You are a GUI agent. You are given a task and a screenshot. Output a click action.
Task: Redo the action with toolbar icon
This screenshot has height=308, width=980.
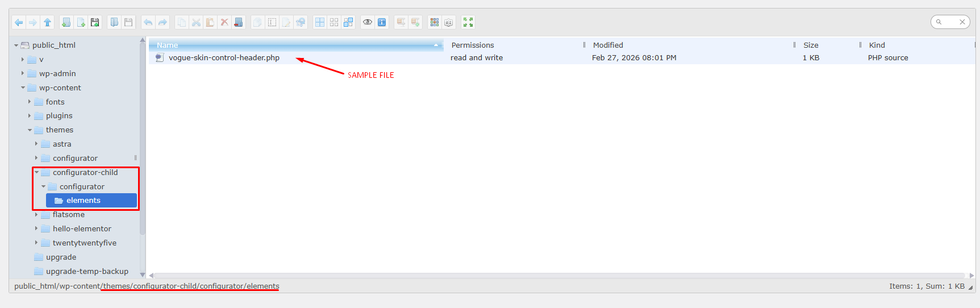162,22
